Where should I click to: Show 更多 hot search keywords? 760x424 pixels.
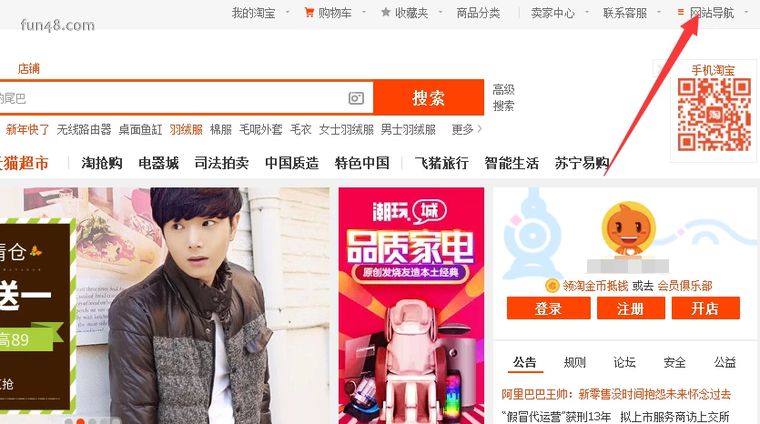tap(467, 129)
